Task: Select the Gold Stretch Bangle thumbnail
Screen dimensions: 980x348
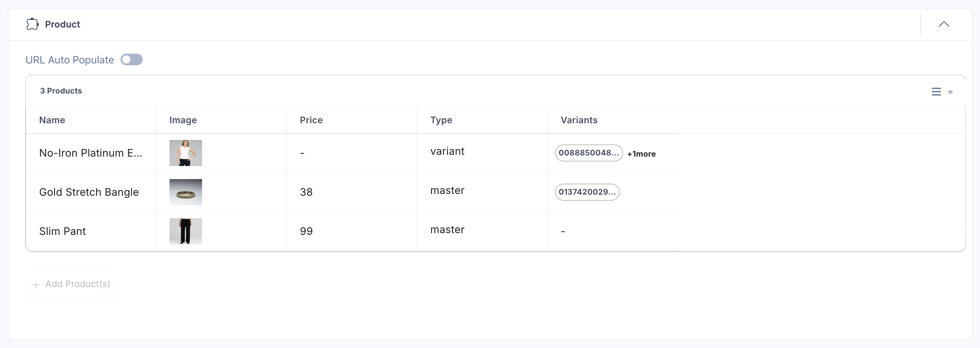Action: click(x=186, y=192)
